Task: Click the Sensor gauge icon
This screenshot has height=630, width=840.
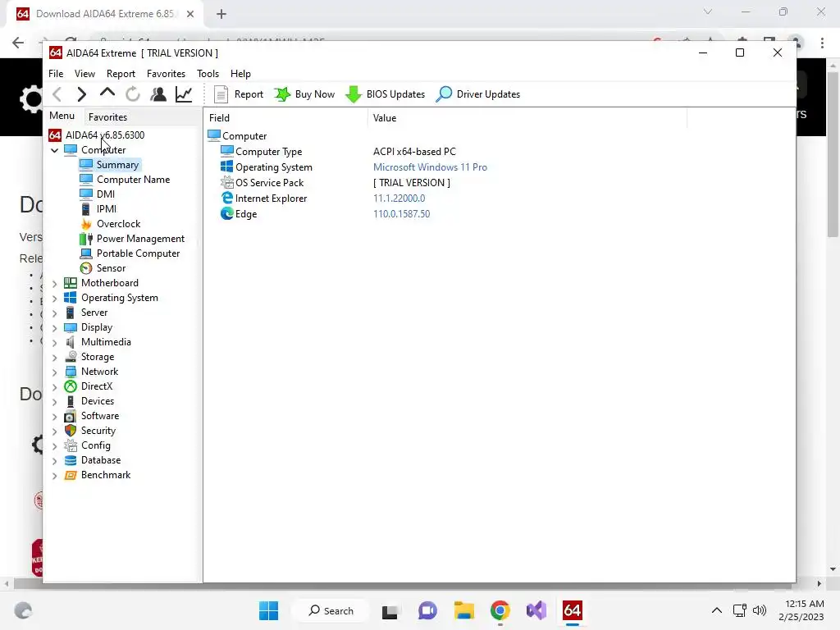Action: click(85, 268)
